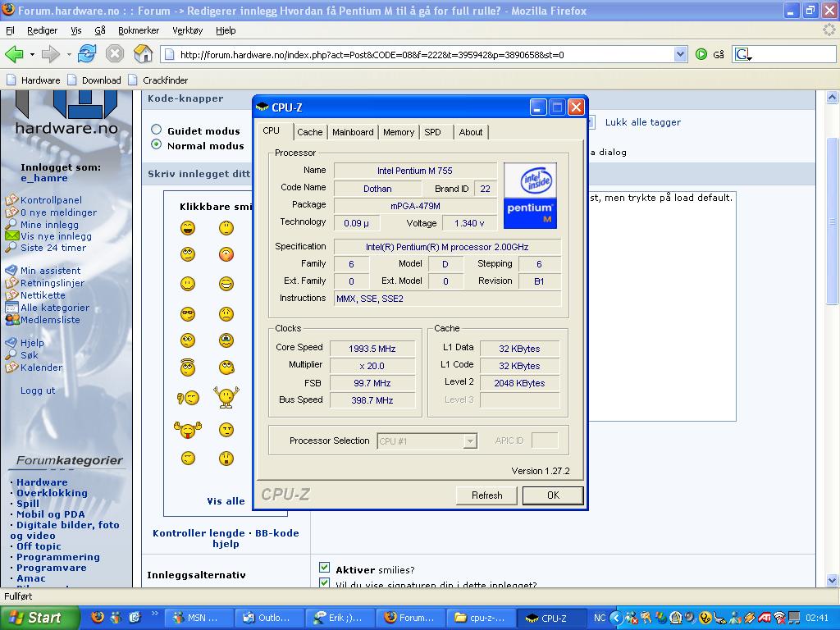
Task: Click the Firefox back arrow button
Action: tap(15, 54)
